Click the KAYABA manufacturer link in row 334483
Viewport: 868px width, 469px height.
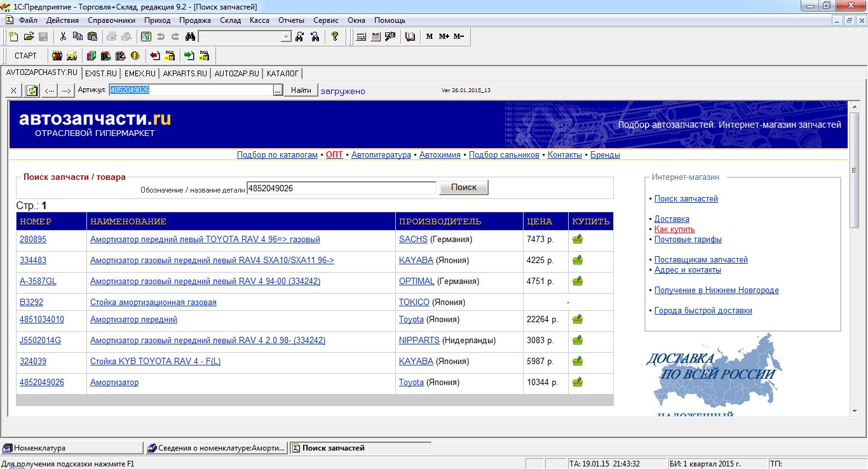[x=416, y=260]
